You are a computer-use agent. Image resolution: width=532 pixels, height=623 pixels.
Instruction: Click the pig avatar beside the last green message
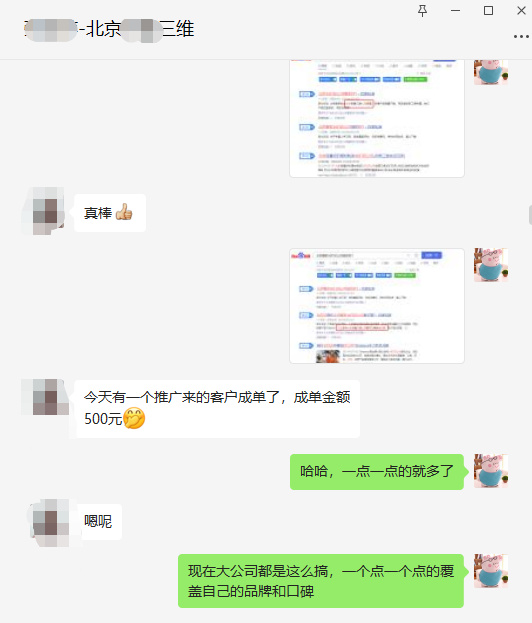(491, 571)
